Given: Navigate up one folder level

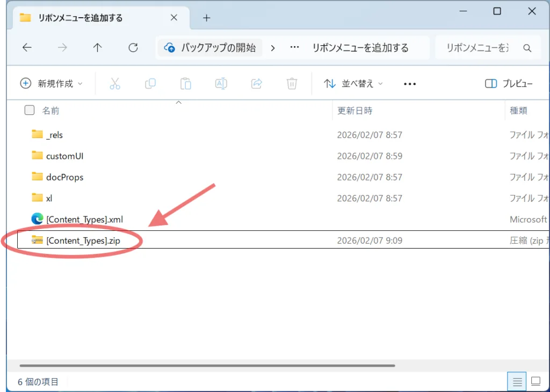Looking at the screenshot, I should [97, 47].
